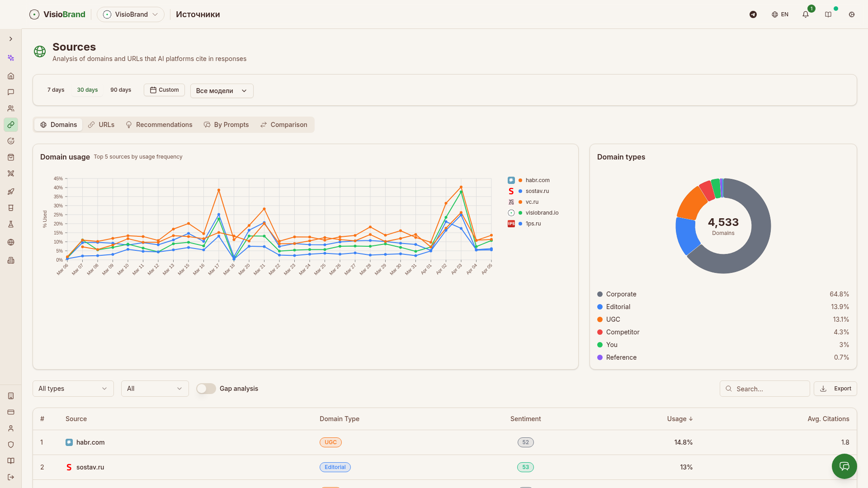
Task: Select the 7 days period
Action: click(x=56, y=90)
